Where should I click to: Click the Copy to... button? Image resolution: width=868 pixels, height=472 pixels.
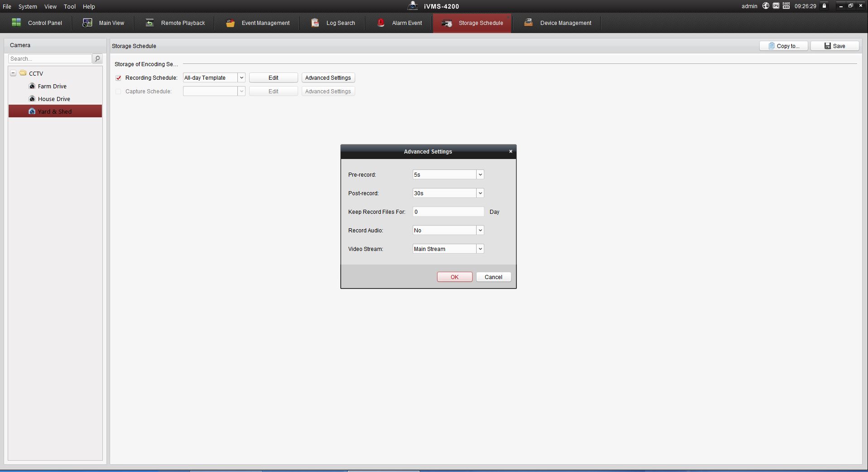pyautogui.click(x=783, y=46)
